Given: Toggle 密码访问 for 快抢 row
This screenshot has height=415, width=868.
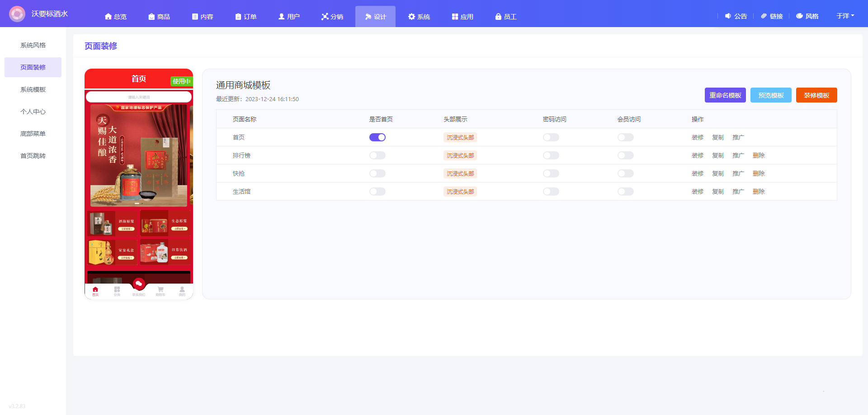Looking at the screenshot, I should pos(551,173).
